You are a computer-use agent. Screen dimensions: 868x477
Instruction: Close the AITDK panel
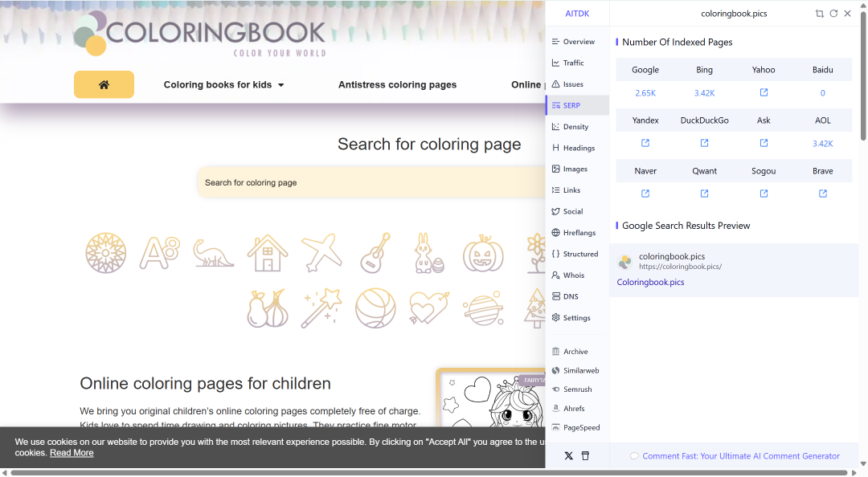click(x=847, y=14)
